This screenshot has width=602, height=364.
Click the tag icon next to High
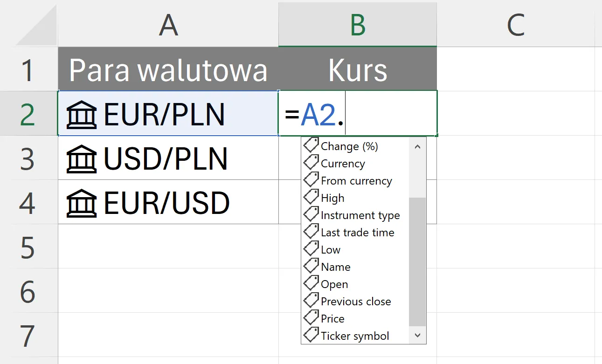311,197
